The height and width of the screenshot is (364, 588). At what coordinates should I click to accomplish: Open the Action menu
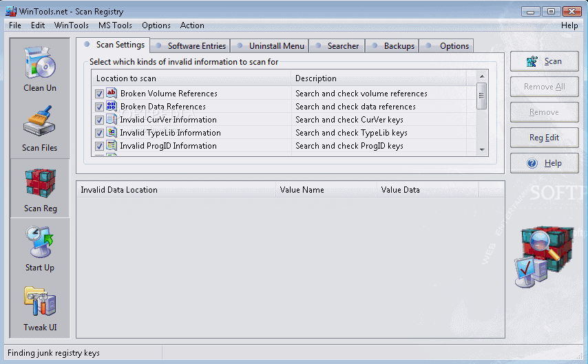[x=192, y=25]
